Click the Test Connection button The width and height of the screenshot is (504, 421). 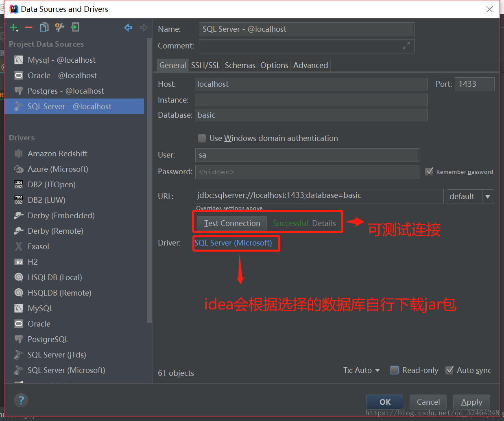click(232, 223)
